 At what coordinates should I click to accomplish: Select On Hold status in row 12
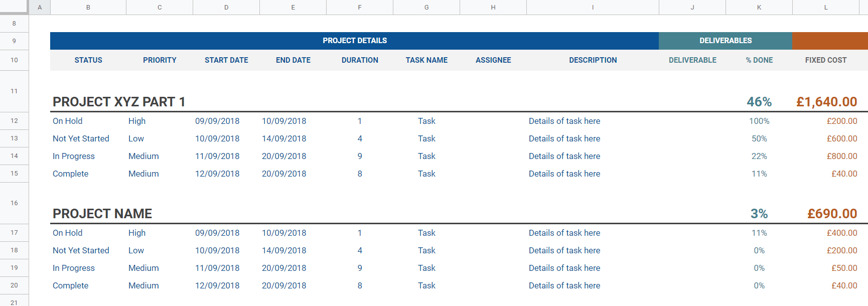(88, 121)
